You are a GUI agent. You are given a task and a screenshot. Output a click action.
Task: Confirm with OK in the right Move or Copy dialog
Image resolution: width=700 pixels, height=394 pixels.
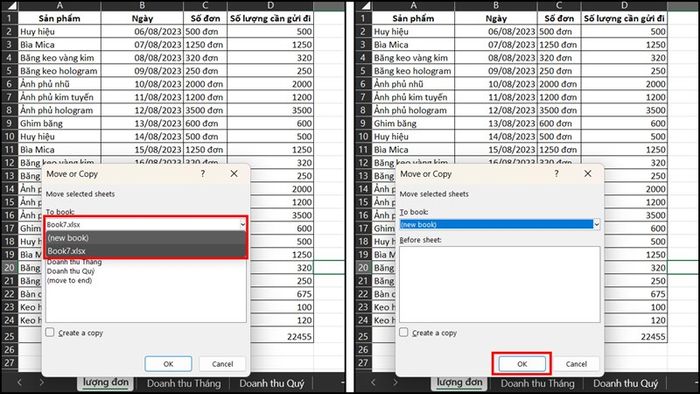[522, 364]
